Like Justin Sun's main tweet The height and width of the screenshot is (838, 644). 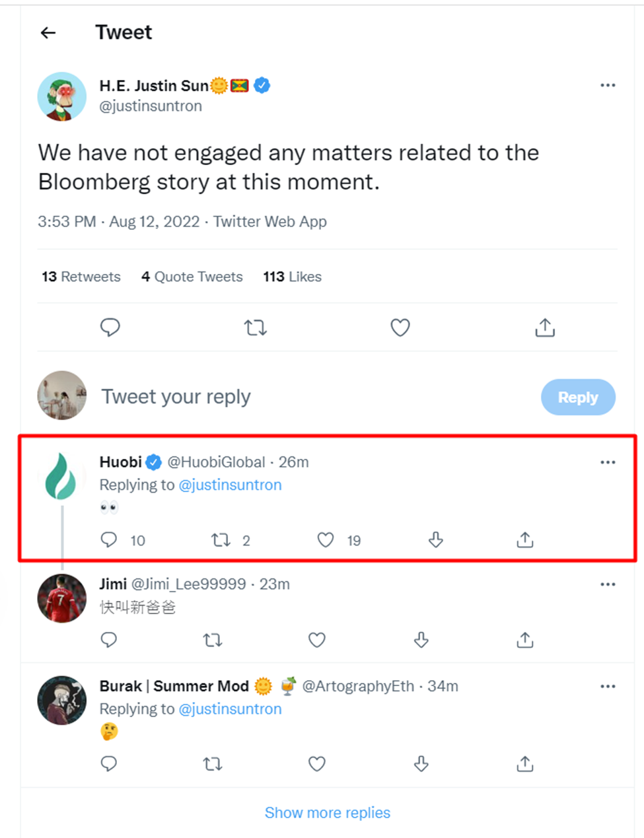[400, 327]
